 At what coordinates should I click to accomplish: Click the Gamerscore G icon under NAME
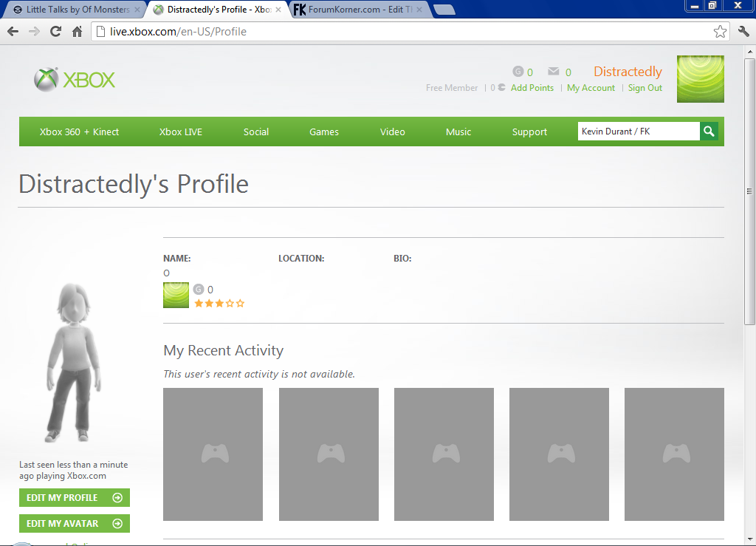coord(199,289)
